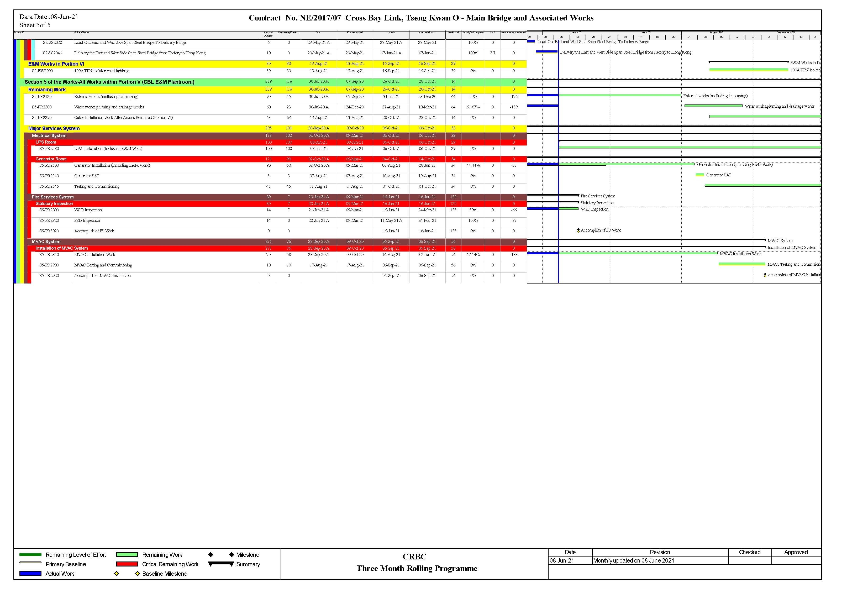The image size is (868, 614).
Task: Click the 44.44% complete value for Generator Installation
Action: tap(473, 166)
